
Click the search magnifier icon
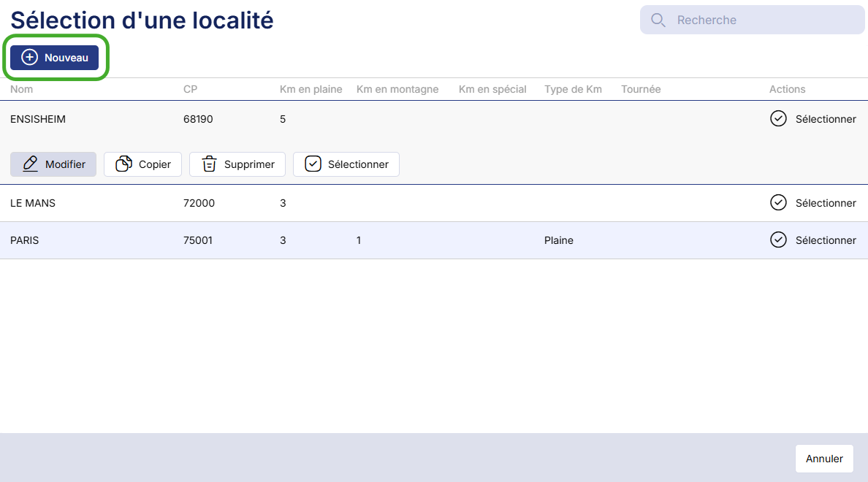[x=658, y=20]
